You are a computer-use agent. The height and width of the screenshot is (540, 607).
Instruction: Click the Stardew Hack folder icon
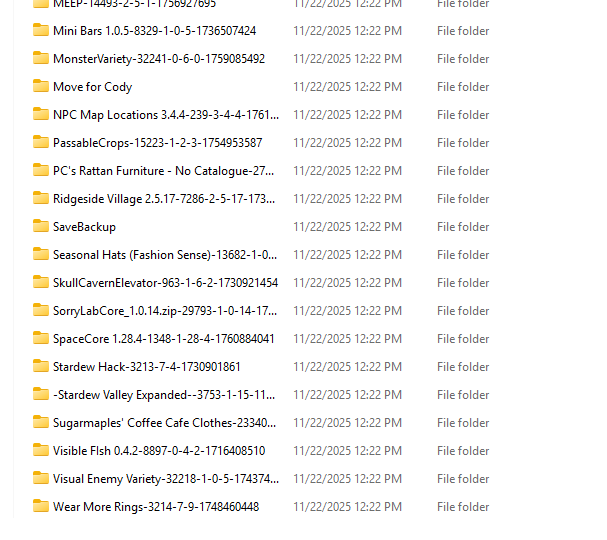(41, 367)
